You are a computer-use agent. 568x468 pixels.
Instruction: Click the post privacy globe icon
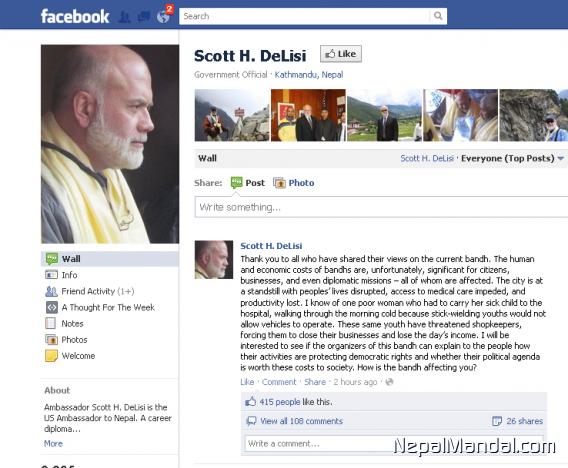coord(389,382)
